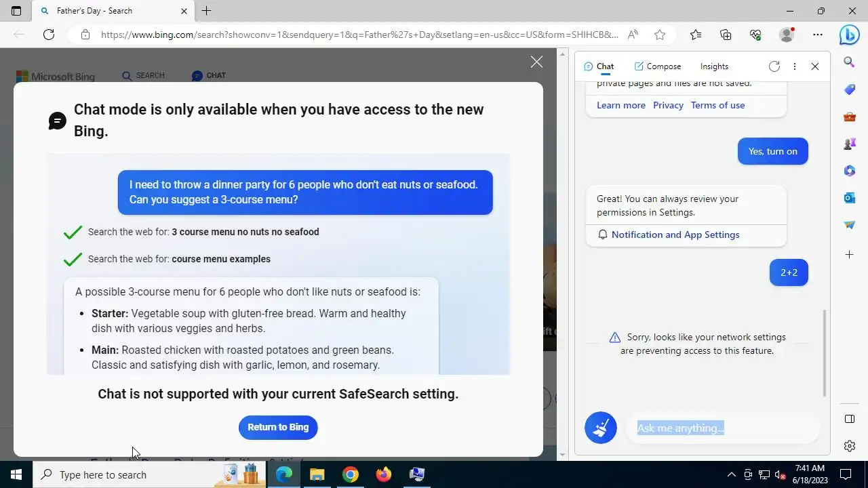Select the CHAT tab on Bing page

click(x=209, y=75)
